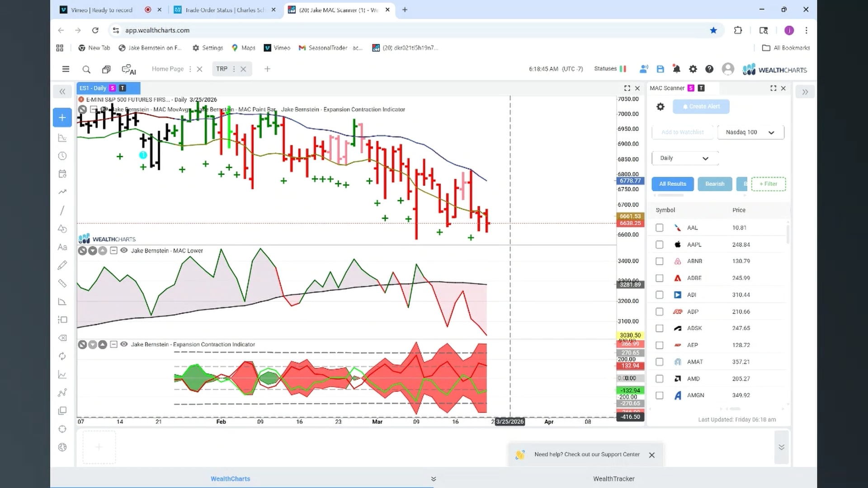
Task: Select the WealthTracker bottom tab
Action: tap(613, 479)
